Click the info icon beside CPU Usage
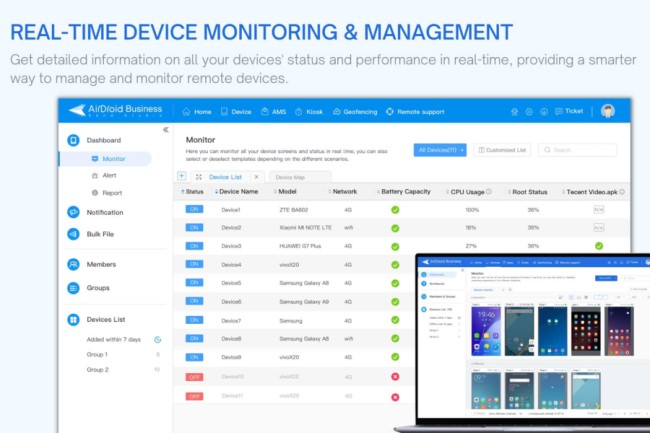This screenshot has height=433, width=650. pyautogui.click(x=489, y=192)
